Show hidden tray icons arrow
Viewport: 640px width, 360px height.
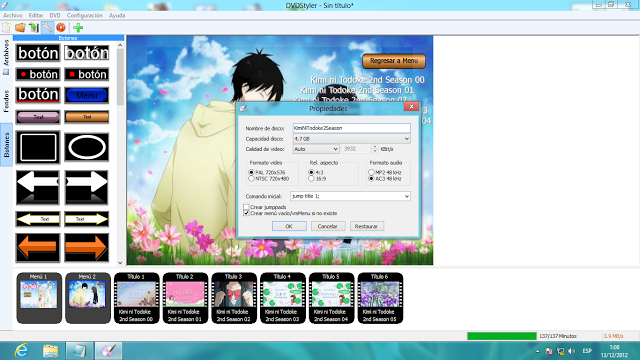[538, 351]
